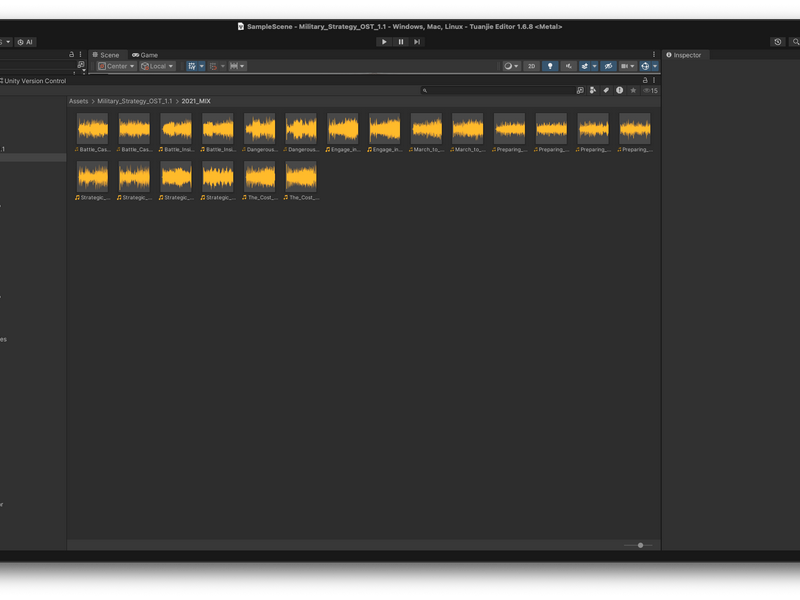Click the left panel search mode icon
800x600 pixels.
click(81, 65)
